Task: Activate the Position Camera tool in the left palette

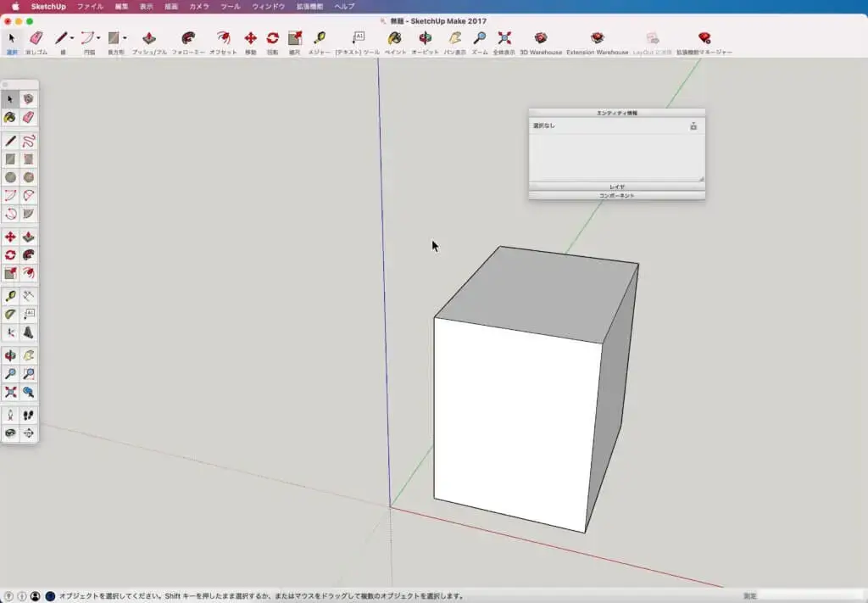Action: [x=10, y=416]
